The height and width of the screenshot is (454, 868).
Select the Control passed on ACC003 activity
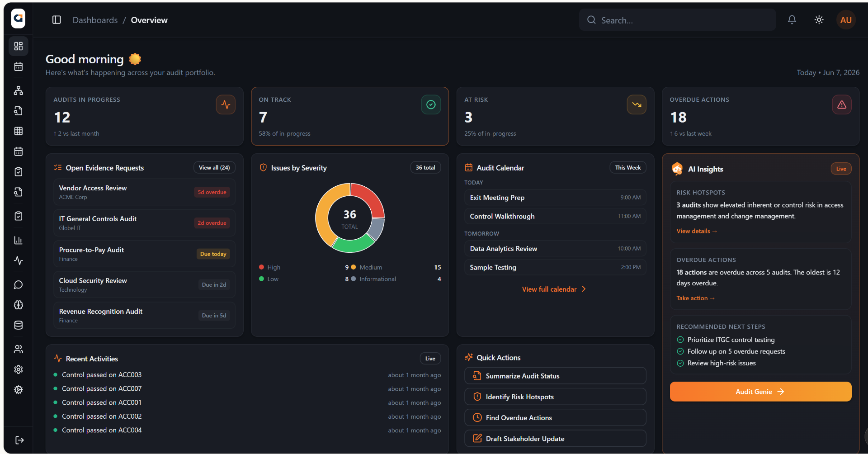pyautogui.click(x=247, y=375)
